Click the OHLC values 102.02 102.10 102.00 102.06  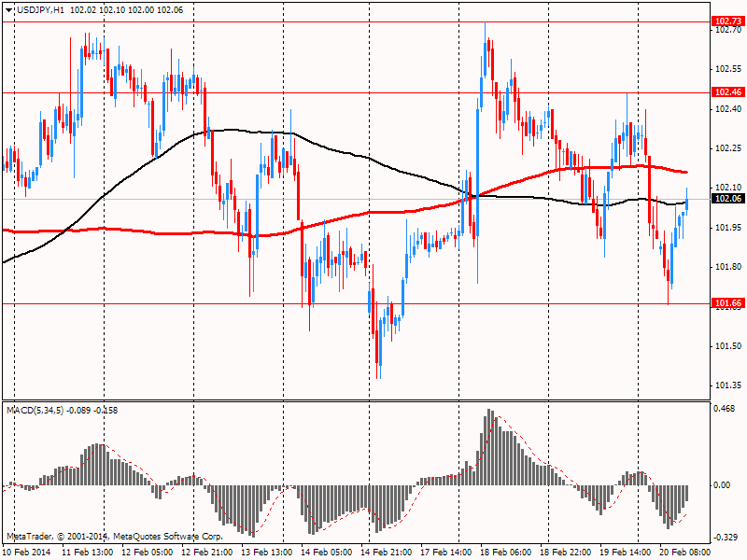click(x=127, y=10)
